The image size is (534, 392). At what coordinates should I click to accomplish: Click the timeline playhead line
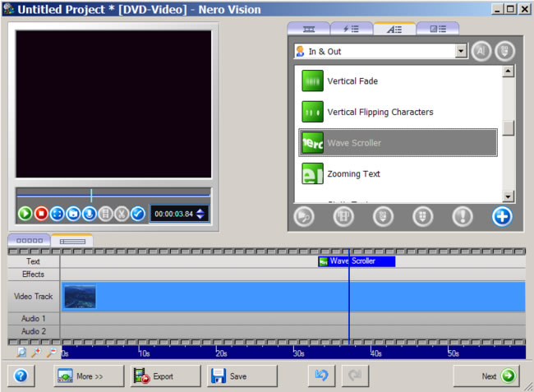[x=349, y=297]
